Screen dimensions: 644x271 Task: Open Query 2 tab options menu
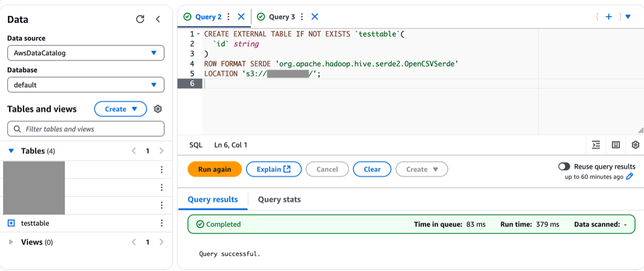tap(228, 17)
